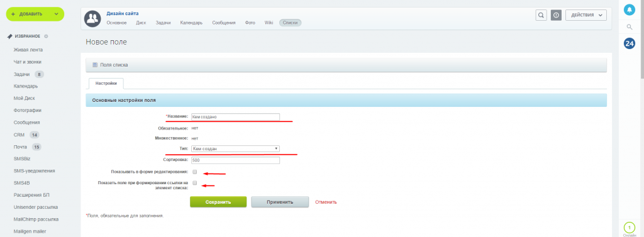Open Почта in left menu

point(20,147)
